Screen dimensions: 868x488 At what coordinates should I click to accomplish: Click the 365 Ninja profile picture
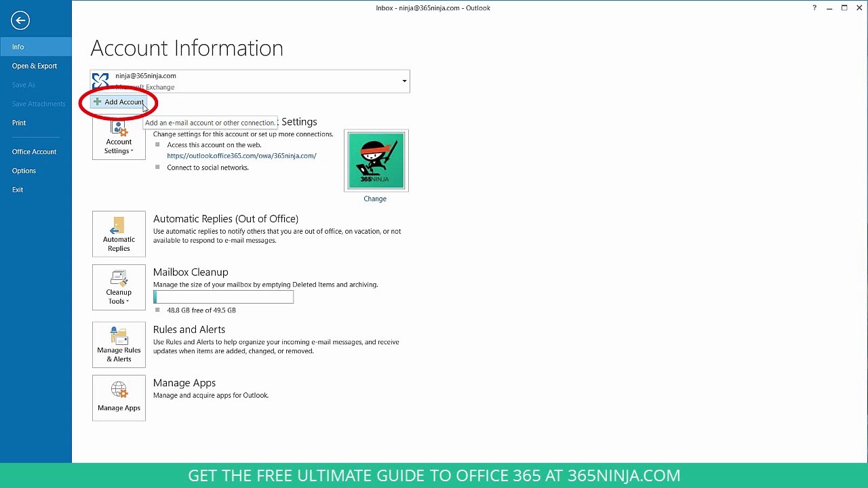[376, 161]
